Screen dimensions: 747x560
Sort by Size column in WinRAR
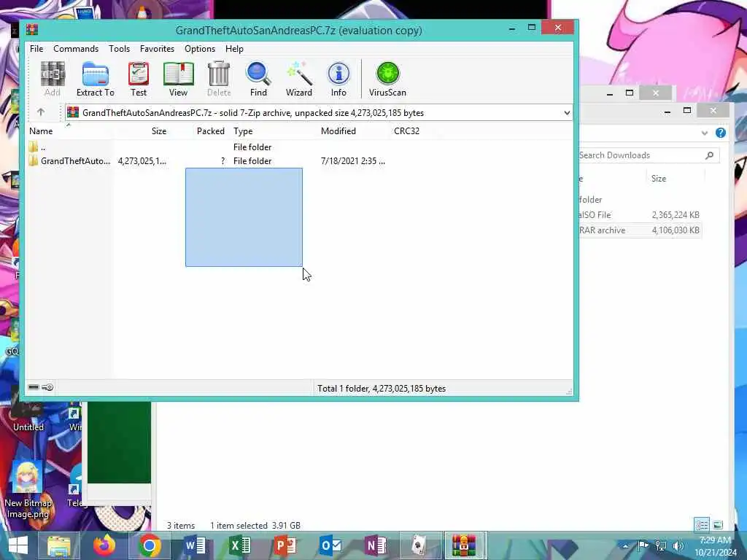point(142,131)
